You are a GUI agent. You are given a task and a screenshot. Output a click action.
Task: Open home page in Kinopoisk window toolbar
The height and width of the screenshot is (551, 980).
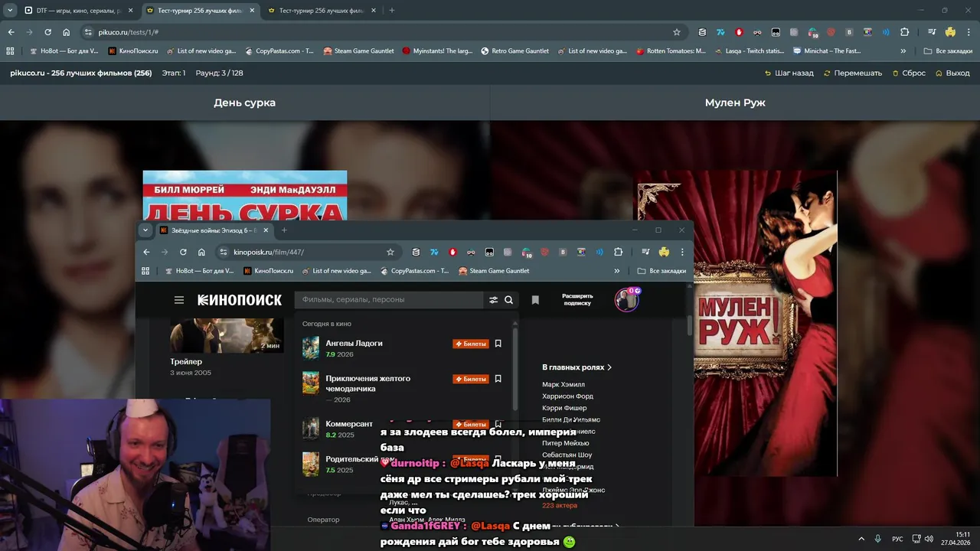coord(201,252)
